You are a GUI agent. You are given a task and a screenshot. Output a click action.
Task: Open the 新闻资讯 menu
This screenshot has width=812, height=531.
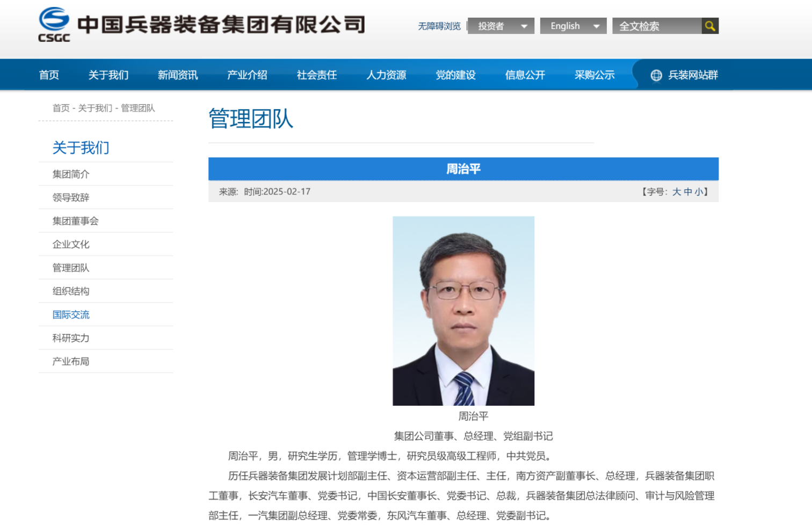pyautogui.click(x=177, y=75)
